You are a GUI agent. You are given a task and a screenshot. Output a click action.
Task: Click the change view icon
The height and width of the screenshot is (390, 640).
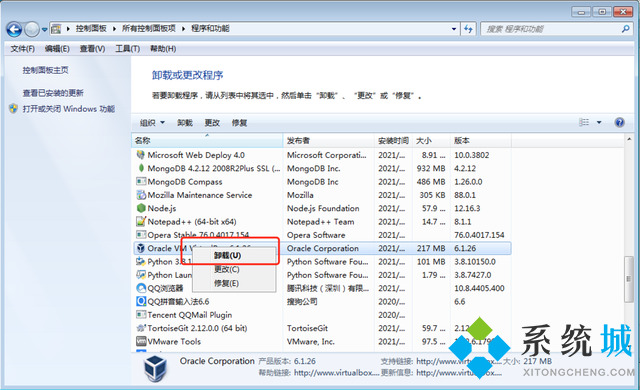coord(584,122)
